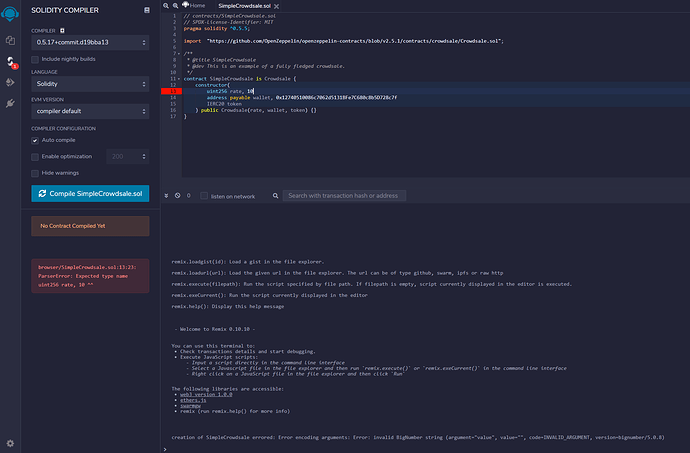Click the refresh icon on Compile button

42,193
